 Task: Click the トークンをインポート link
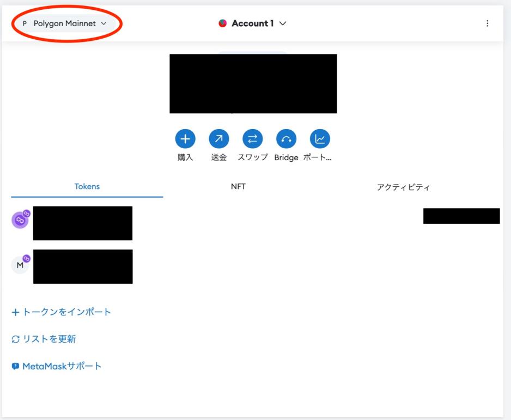(62, 312)
